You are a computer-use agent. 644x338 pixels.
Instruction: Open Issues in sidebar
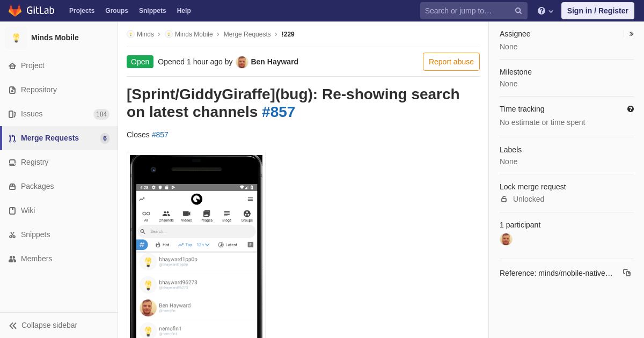[59, 114]
